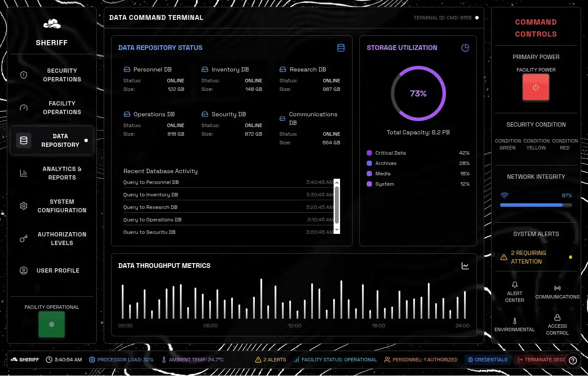Click the Communications control button
Viewport: 588px width, 376px height.
point(557,292)
